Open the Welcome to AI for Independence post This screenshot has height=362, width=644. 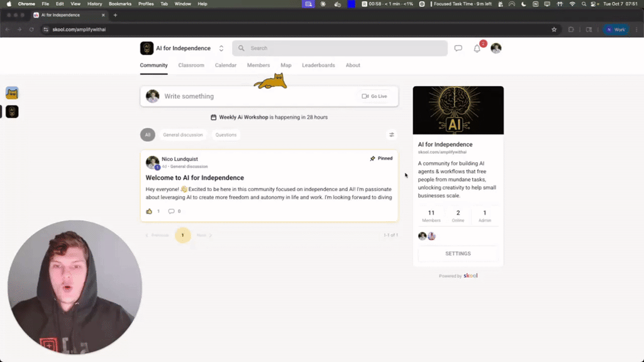(x=195, y=178)
